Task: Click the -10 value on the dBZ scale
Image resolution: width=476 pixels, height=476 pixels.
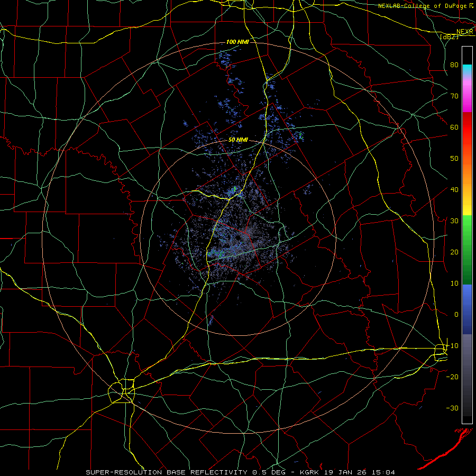Action: click(452, 346)
